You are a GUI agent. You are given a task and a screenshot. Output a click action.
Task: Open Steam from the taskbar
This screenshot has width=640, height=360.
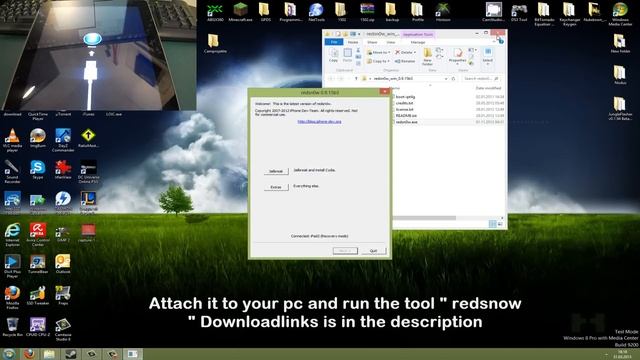coord(71,354)
